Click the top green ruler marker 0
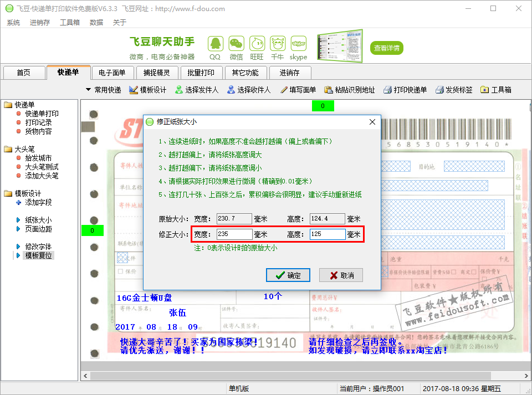The image size is (532, 395). click(x=323, y=106)
